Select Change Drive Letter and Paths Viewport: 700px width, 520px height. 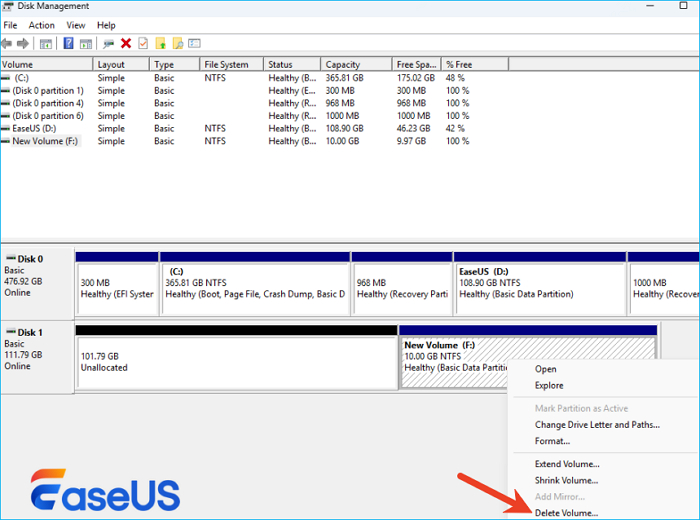[x=597, y=424]
